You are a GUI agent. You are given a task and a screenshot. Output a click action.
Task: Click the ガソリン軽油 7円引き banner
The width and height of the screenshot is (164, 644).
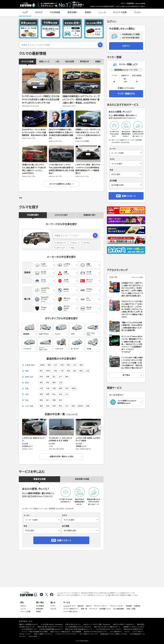click(x=126, y=210)
